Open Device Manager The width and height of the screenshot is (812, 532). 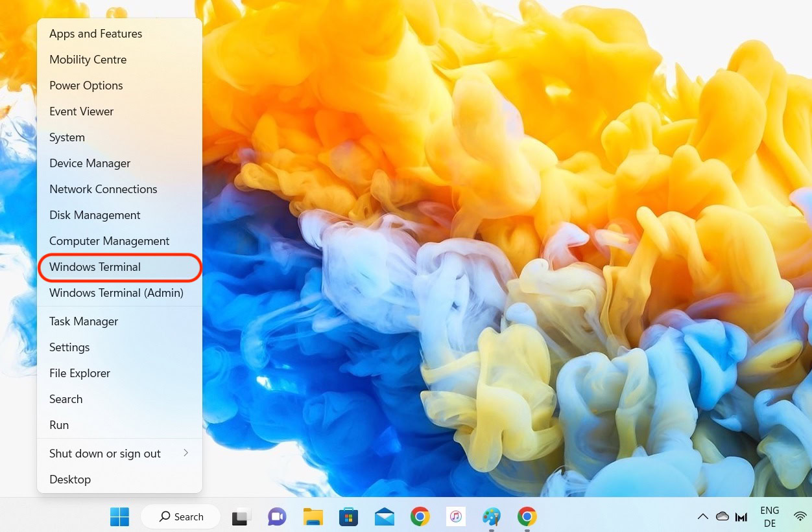coord(120,163)
